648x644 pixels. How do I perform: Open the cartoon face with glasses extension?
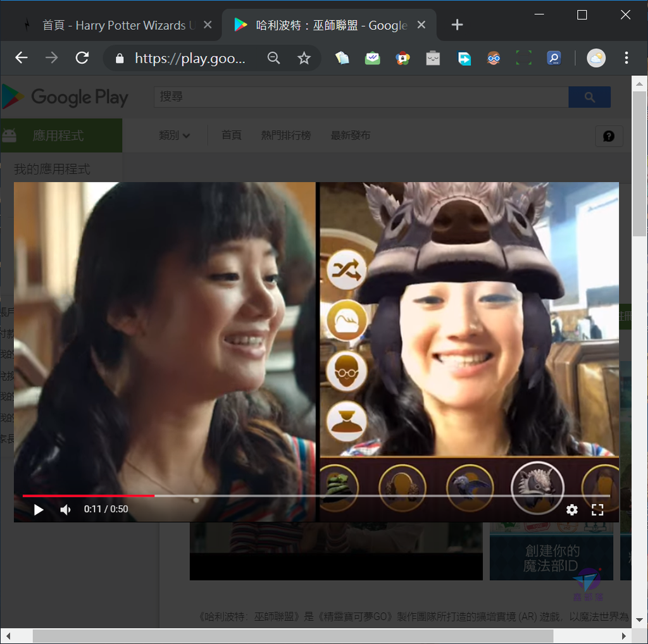pyautogui.click(x=494, y=58)
